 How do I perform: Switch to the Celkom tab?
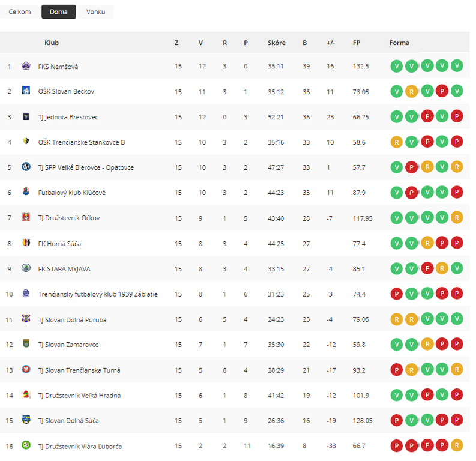[x=20, y=12]
